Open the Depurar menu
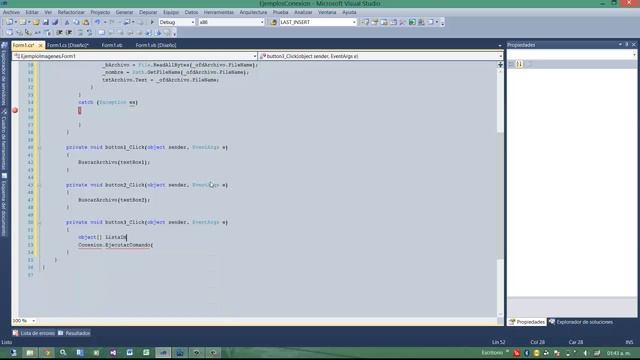This screenshot has height=360, width=640. coord(148,12)
